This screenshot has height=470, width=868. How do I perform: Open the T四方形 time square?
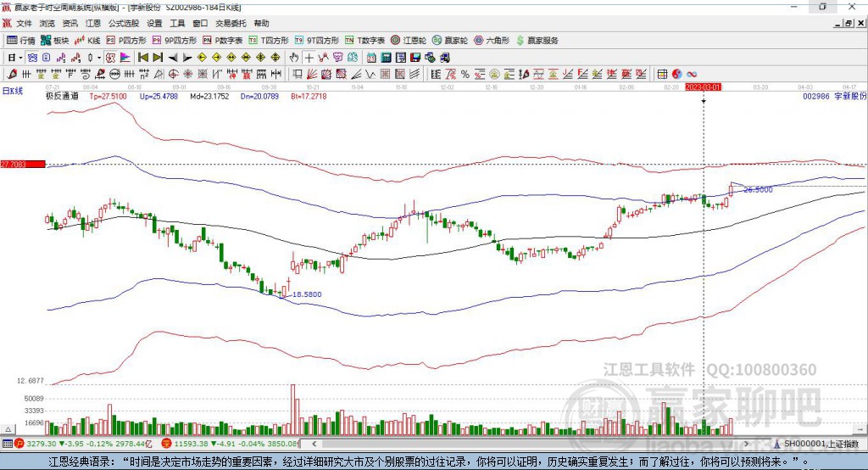pos(269,41)
